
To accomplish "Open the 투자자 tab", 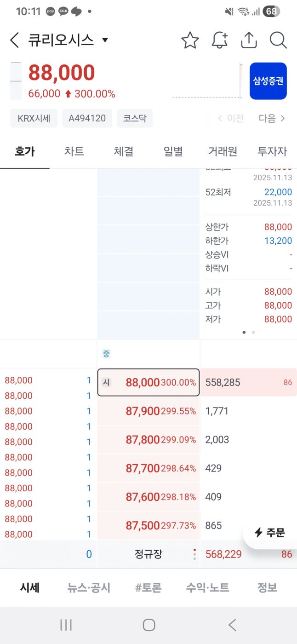I will tap(272, 151).
